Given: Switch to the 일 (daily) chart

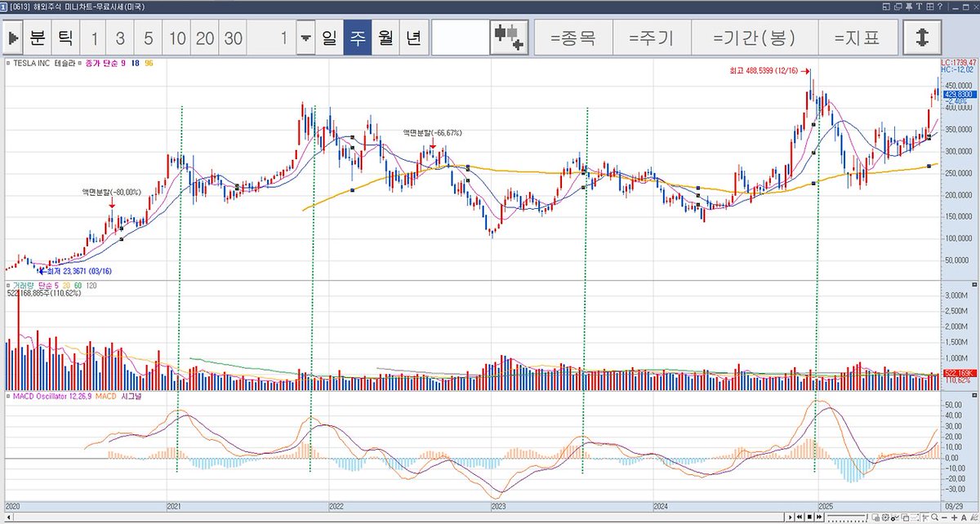Looking at the screenshot, I should [329, 38].
